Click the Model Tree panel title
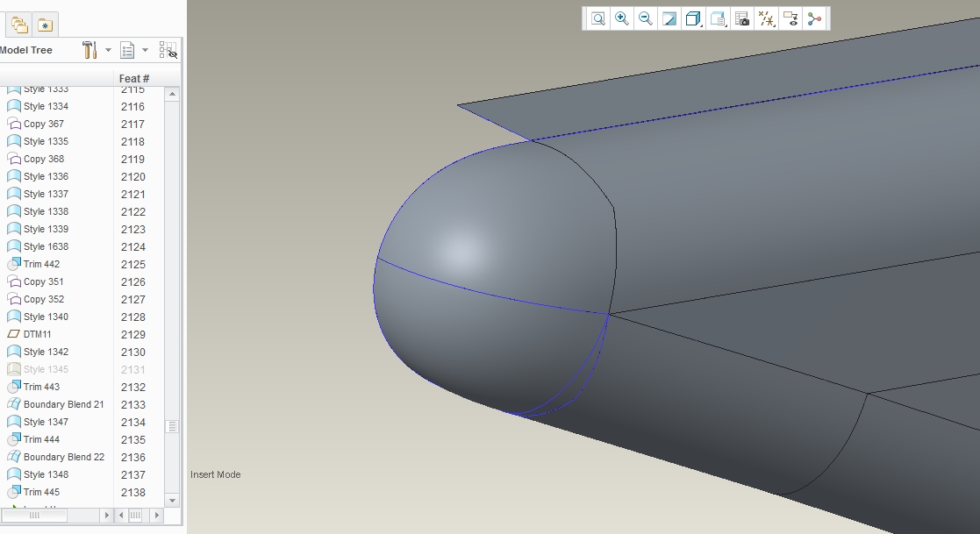This screenshot has width=980, height=534. [25, 50]
